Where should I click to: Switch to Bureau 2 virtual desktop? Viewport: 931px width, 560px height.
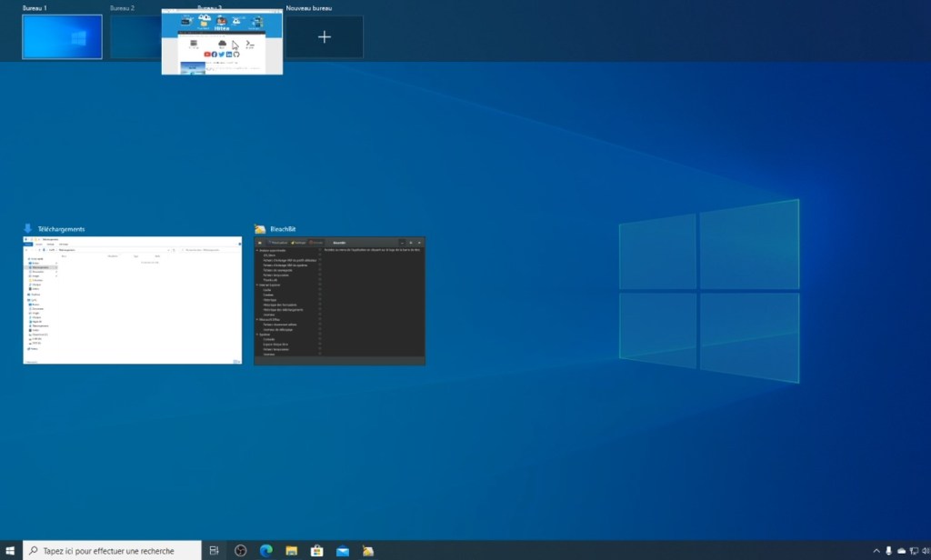tap(135, 37)
